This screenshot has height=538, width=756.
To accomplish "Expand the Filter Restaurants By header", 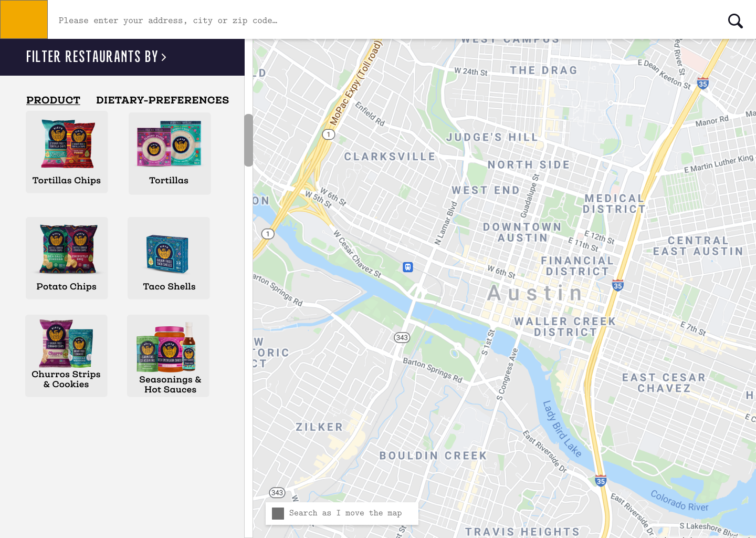I will 96,57.
